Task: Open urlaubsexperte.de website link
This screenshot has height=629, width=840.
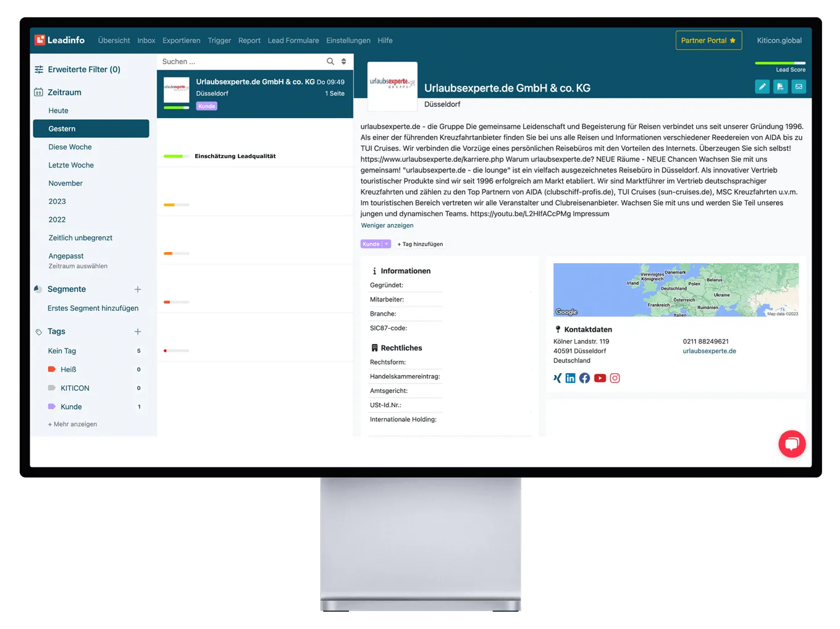Action: coord(709,351)
